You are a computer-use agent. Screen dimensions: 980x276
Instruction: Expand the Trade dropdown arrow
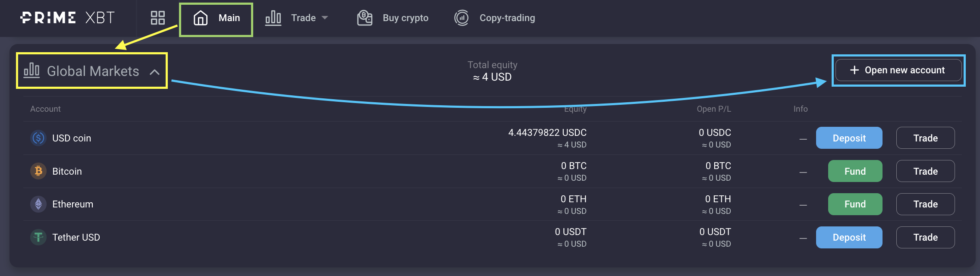pos(325,18)
